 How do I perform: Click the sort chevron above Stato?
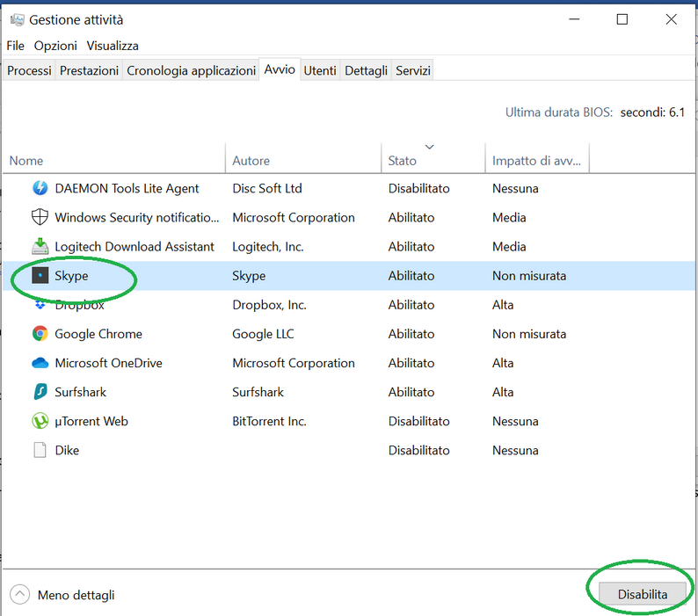tap(430, 147)
